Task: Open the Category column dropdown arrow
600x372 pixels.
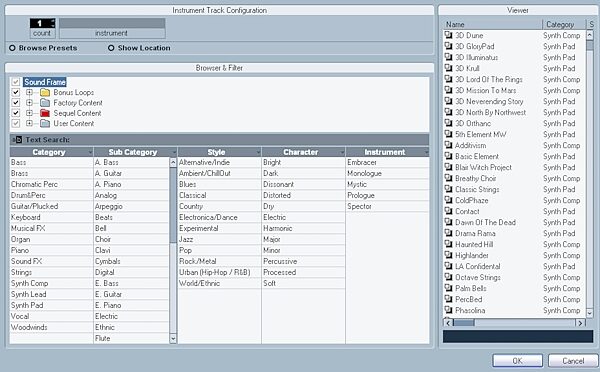Action: pyautogui.click(x=90, y=152)
